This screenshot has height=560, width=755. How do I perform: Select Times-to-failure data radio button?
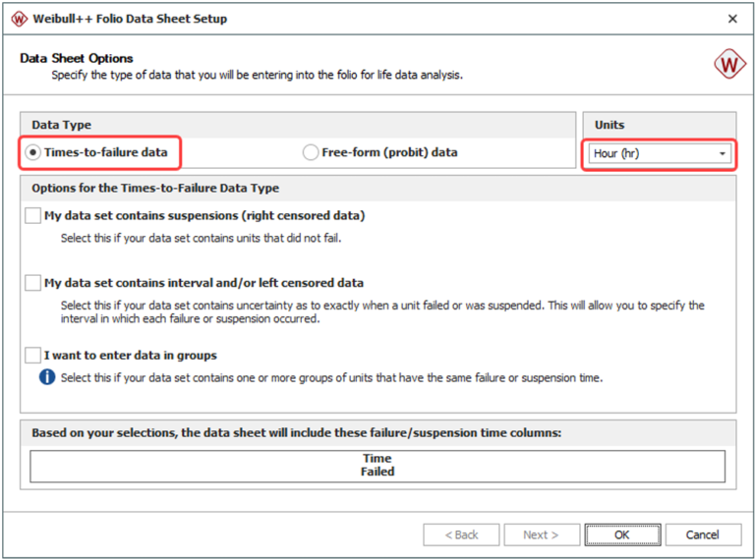coord(32,152)
